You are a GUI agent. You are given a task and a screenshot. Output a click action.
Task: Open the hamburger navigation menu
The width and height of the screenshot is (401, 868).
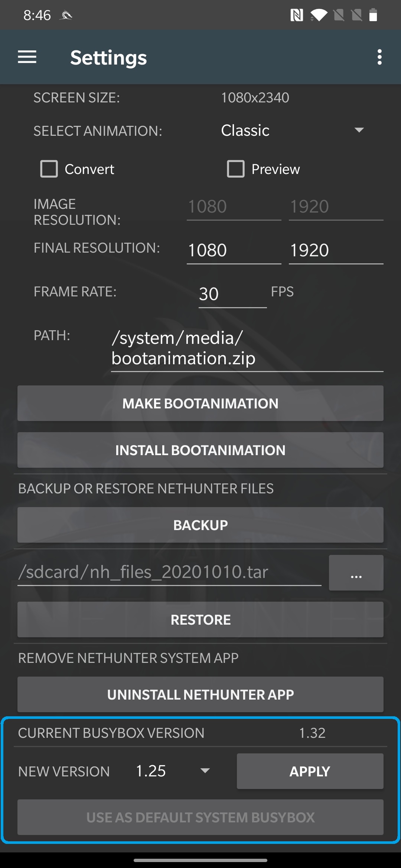pyautogui.click(x=27, y=57)
